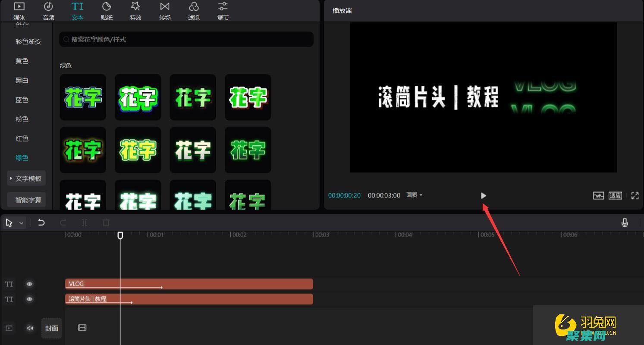Switch to the 音频 audio panel
Viewport: 644px width, 345px height.
pos(48,10)
